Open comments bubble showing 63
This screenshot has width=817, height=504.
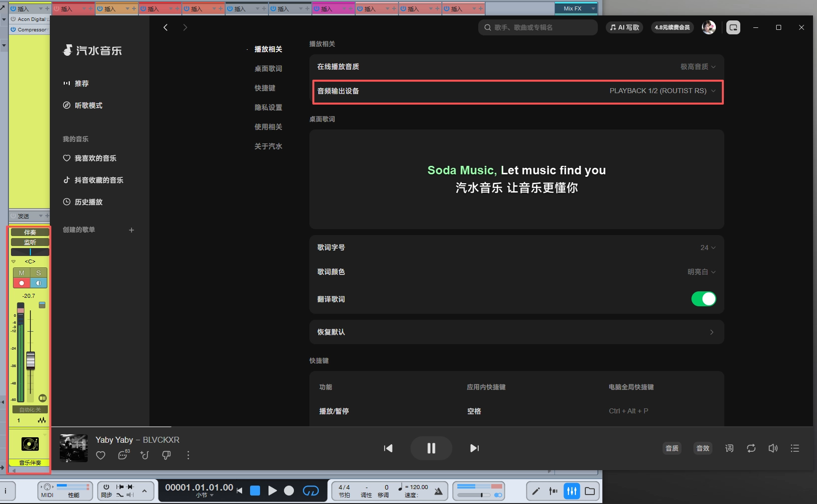point(123,455)
